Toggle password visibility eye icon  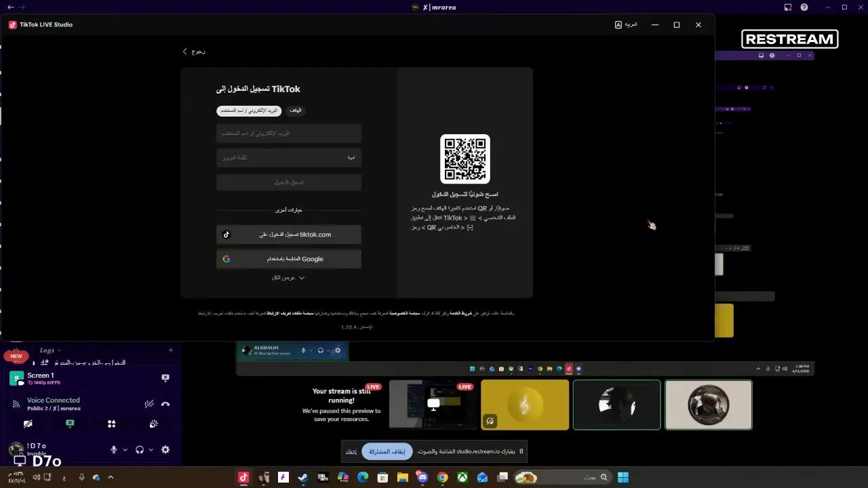click(351, 158)
